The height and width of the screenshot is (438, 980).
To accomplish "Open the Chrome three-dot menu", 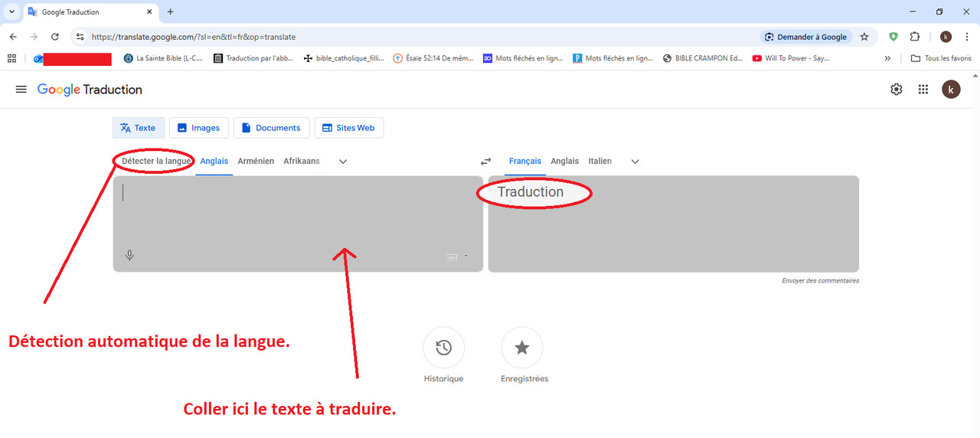I will (x=966, y=37).
